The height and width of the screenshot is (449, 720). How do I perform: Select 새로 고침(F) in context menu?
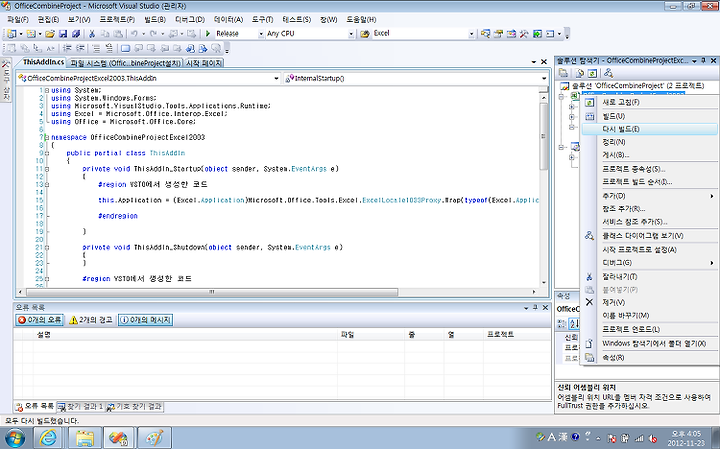tap(649, 102)
